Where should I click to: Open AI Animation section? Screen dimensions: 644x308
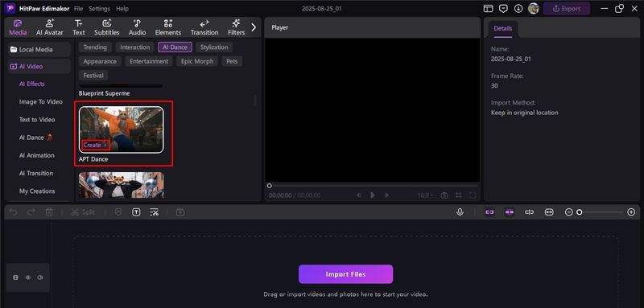pos(36,155)
